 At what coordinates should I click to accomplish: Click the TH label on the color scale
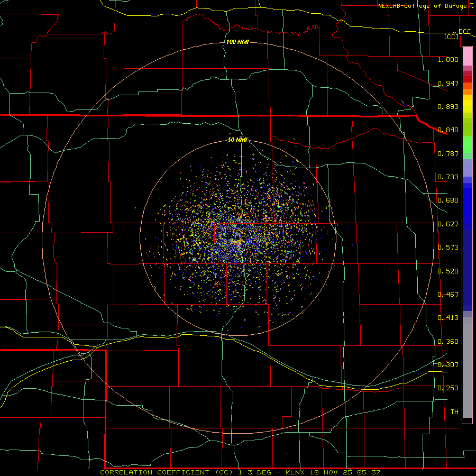(x=454, y=412)
